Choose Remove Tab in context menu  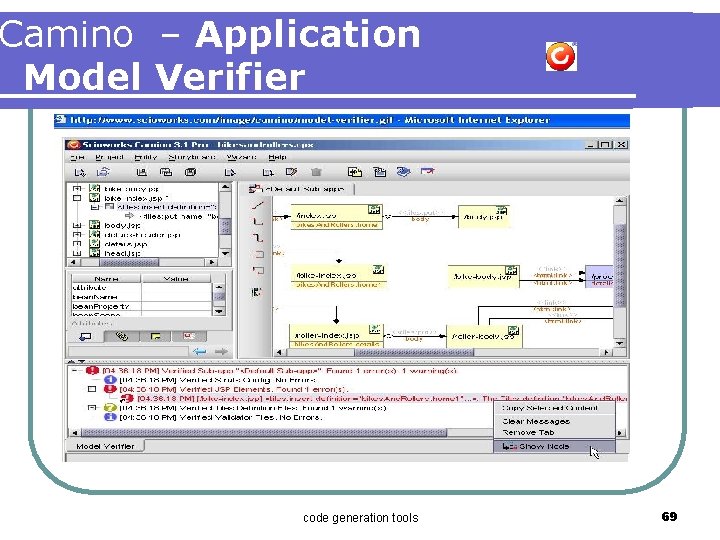pyautogui.click(x=554, y=433)
